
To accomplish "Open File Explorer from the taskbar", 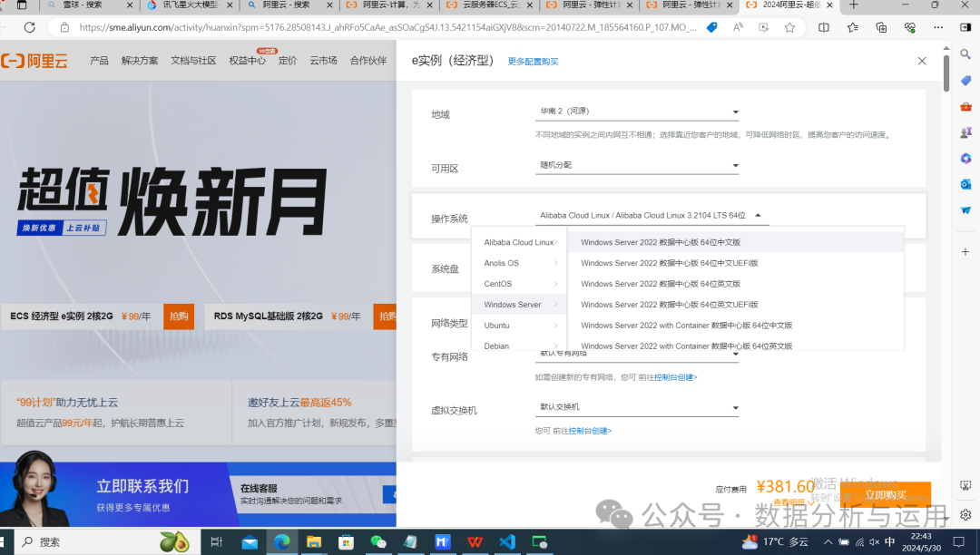I will tap(314, 542).
